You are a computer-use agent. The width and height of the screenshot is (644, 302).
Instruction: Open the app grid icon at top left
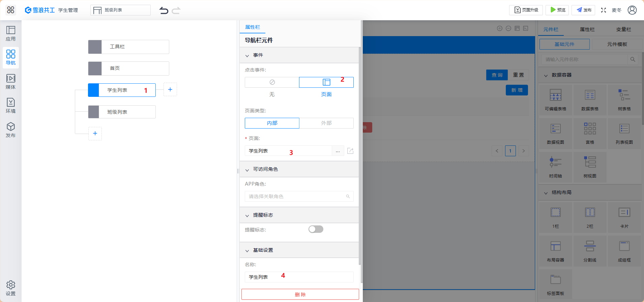[10, 10]
